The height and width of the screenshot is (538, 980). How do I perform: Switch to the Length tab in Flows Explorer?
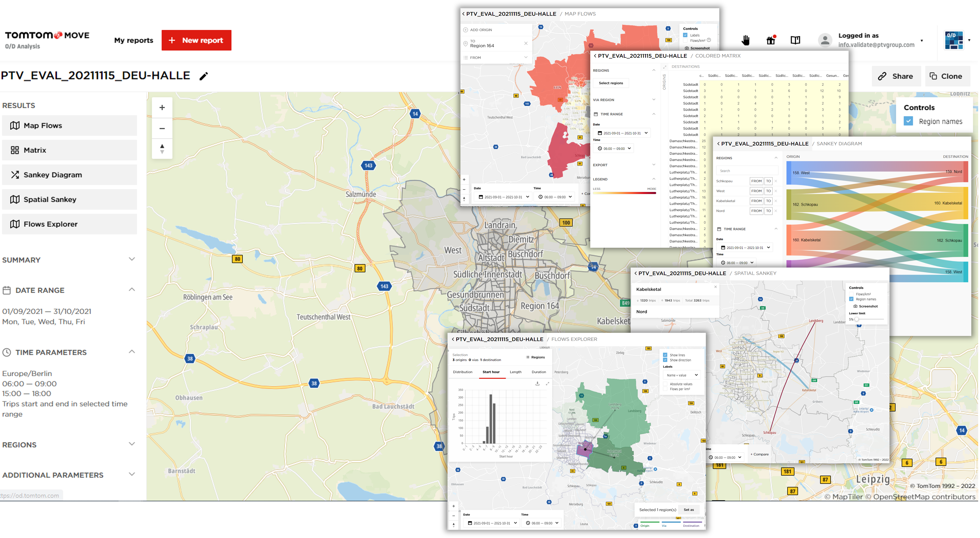click(x=516, y=372)
